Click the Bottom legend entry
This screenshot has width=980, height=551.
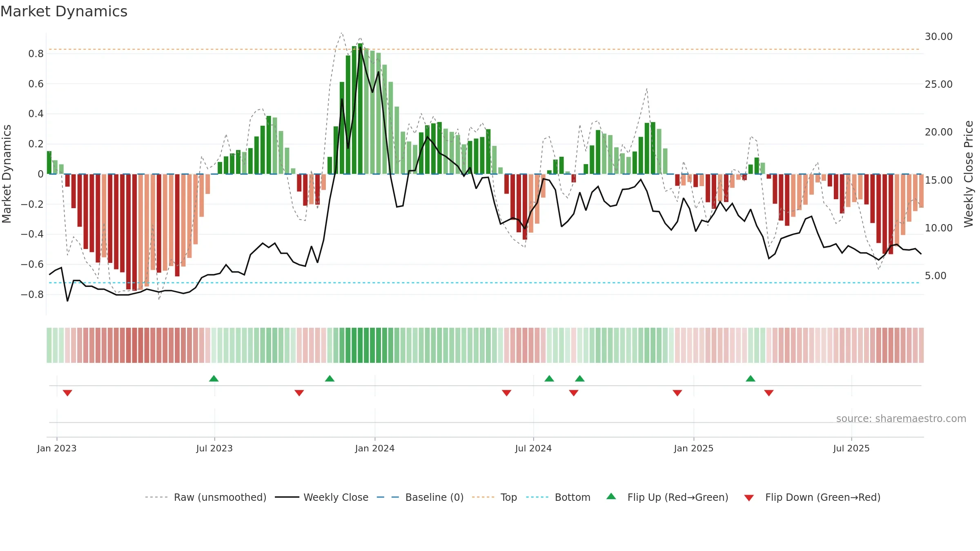pos(558,497)
